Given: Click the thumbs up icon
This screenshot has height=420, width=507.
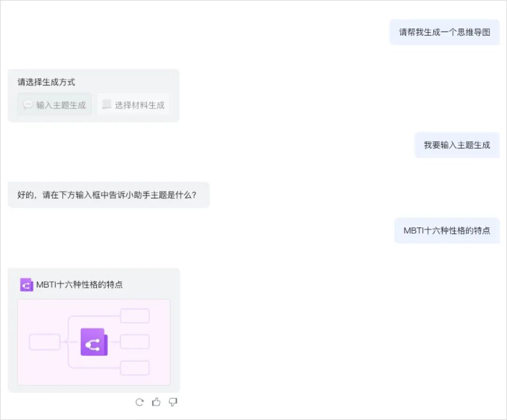Looking at the screenshot, I should pyautogui.click(x=156, y=402).
